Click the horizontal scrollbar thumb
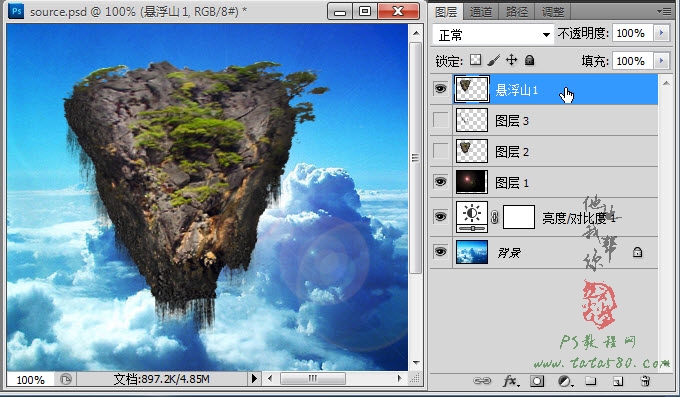Image resolution: width=680 pixels, height=397 pixels. 313,379
